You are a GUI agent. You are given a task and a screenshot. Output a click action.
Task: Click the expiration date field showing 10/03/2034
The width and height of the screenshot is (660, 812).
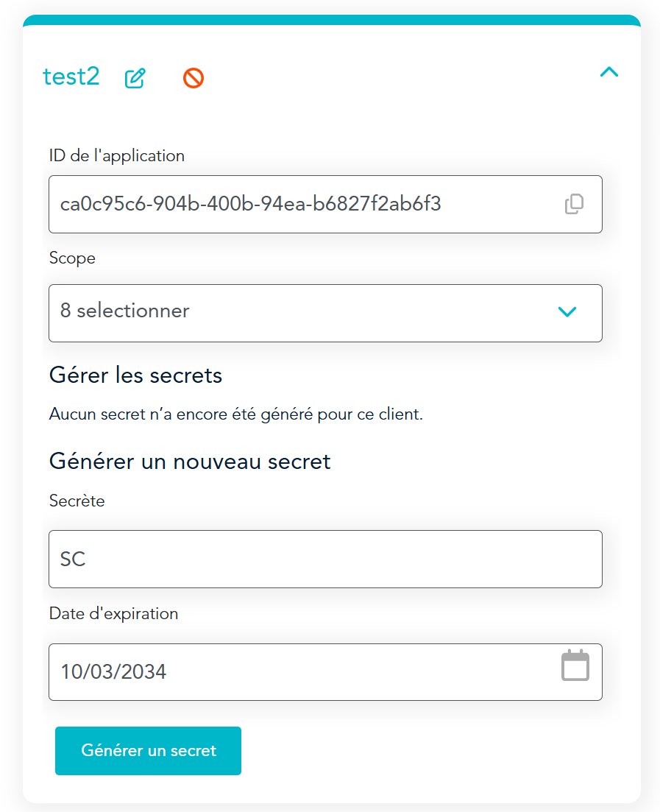pos(294,671)
